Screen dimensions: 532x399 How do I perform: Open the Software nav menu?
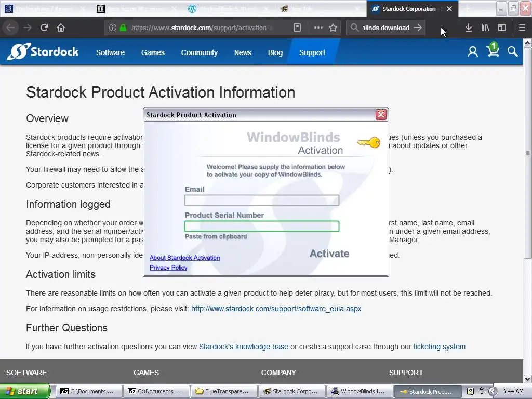110,52
